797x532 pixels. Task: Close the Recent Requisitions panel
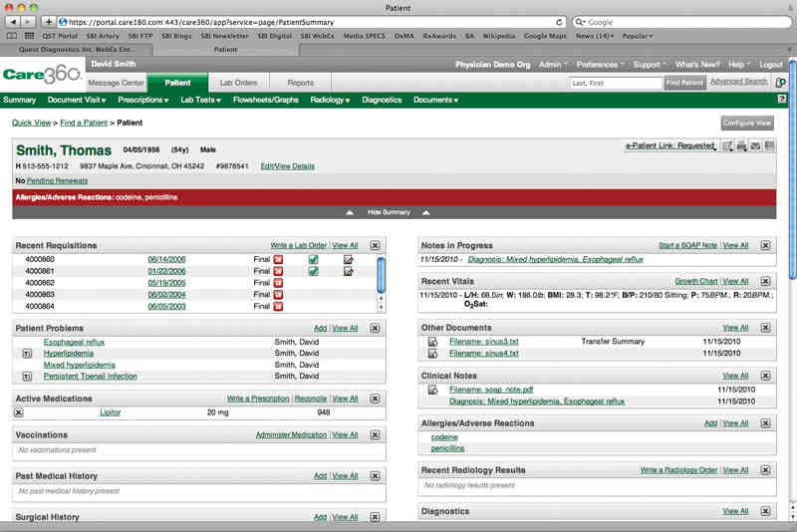(x=375, y=245)
